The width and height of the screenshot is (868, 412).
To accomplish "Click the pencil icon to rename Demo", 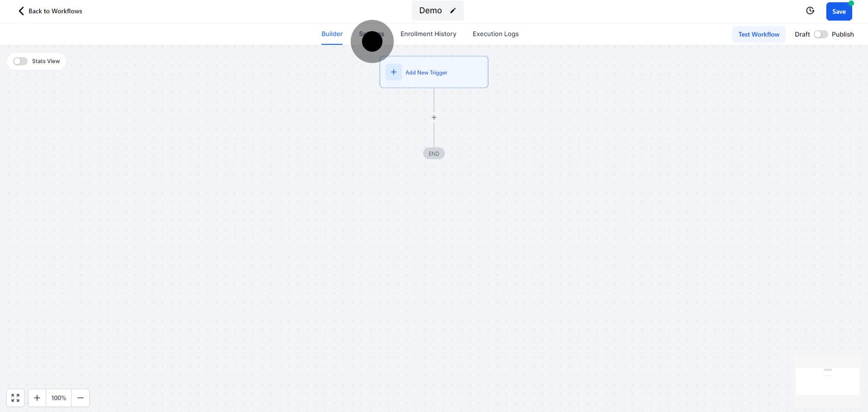I will pos(453,11).
